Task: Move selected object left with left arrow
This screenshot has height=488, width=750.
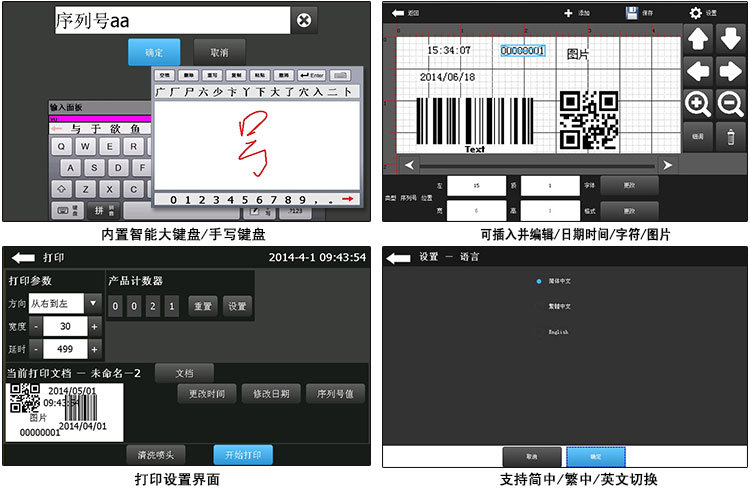Action: point(698,71)
